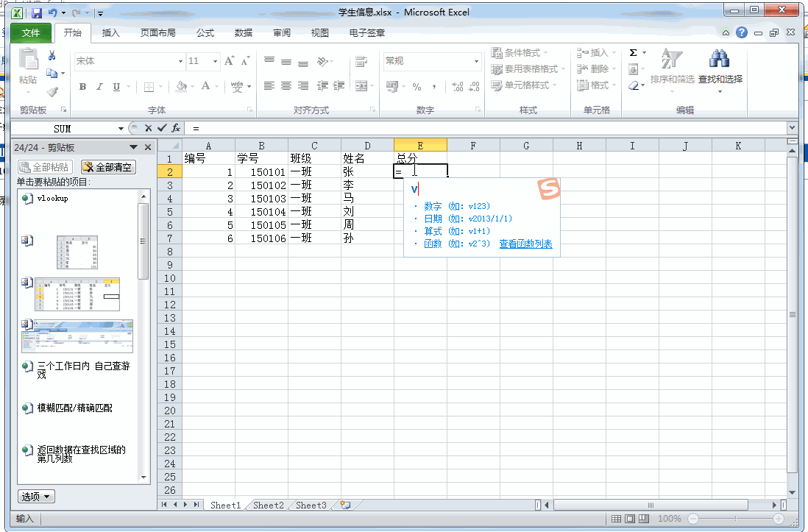Close the clipboard task pane
This screenshot has width=808, height=532.
[x=148, y=147]
